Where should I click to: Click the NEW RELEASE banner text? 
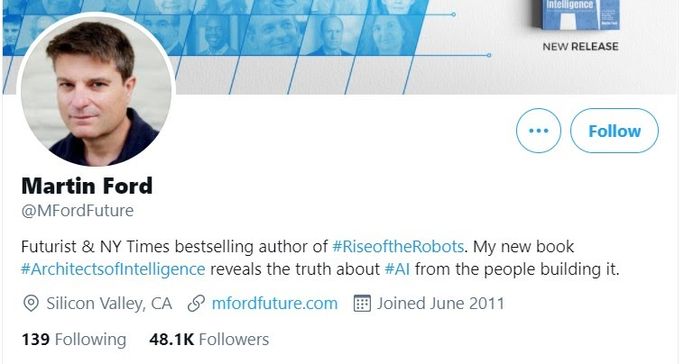click(x=580, y=46)
